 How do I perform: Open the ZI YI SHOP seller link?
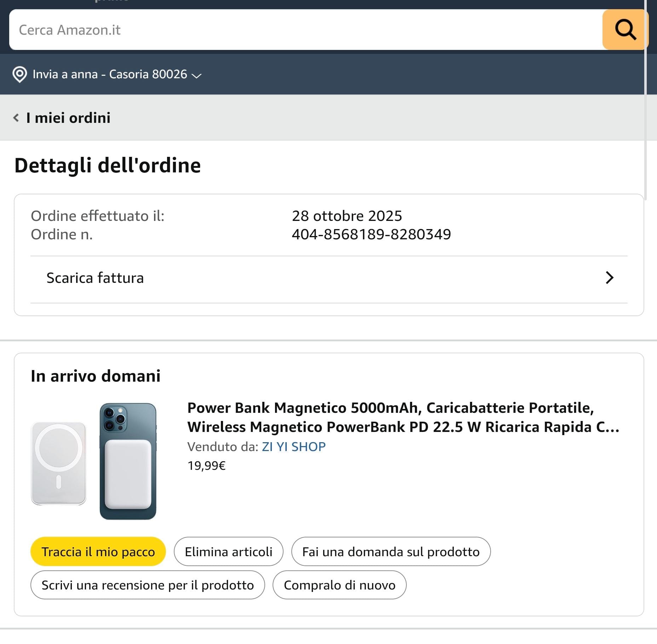point(293,447)
